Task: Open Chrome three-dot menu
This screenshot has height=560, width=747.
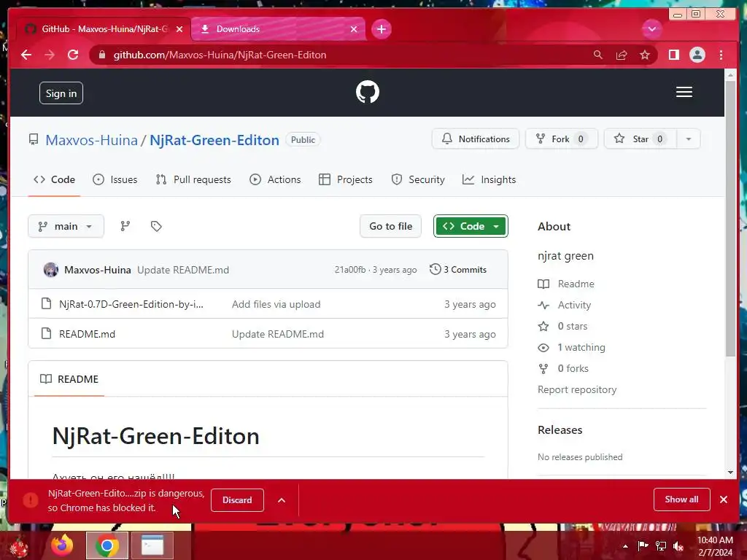Action: click(x=721, y=55)
